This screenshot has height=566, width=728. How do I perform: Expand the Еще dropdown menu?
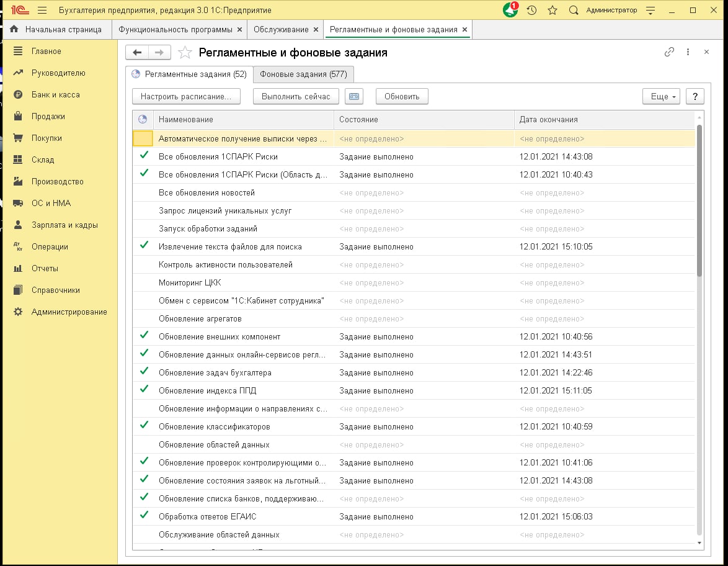click(661, 96)
